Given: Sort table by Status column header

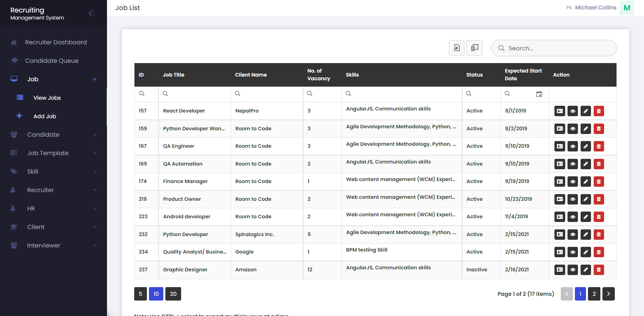Looking at the screenshot, I should [474, 75].
